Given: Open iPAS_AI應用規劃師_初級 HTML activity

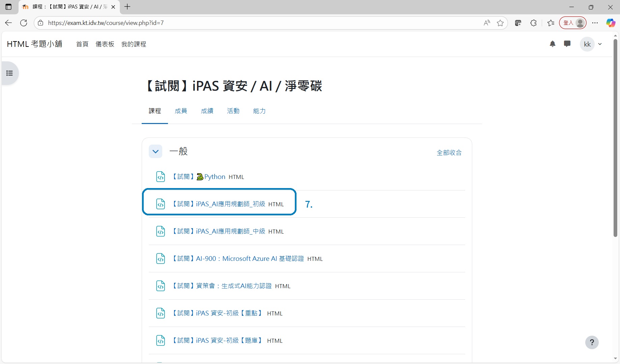Looking at the screenshot, I should coord(219,204).
